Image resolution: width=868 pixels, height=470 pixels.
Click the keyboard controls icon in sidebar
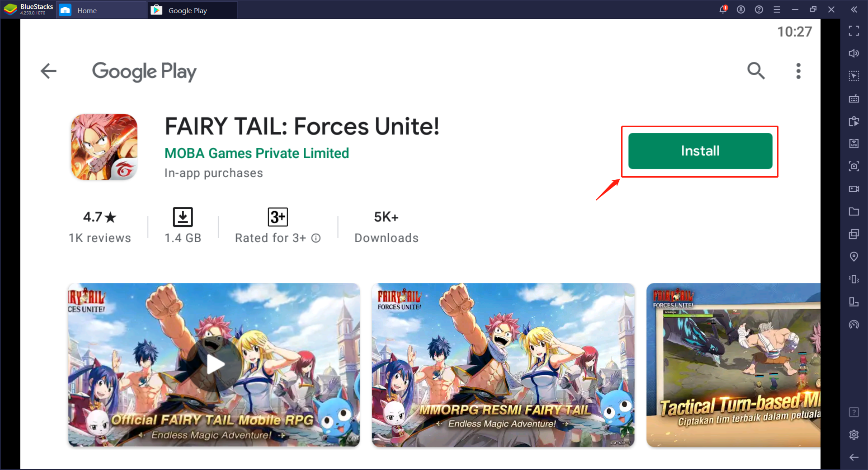click(854, 99)
